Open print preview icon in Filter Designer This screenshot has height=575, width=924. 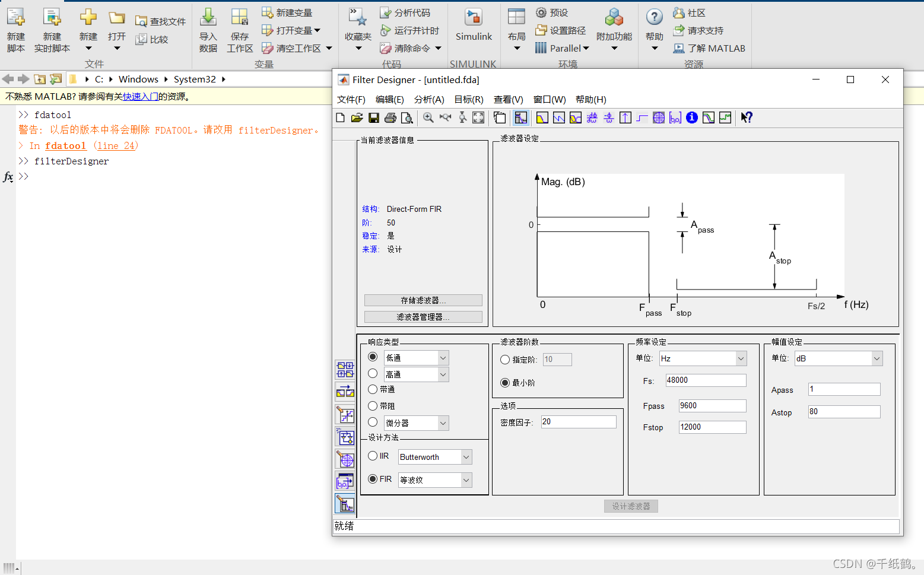click(407, 117)
